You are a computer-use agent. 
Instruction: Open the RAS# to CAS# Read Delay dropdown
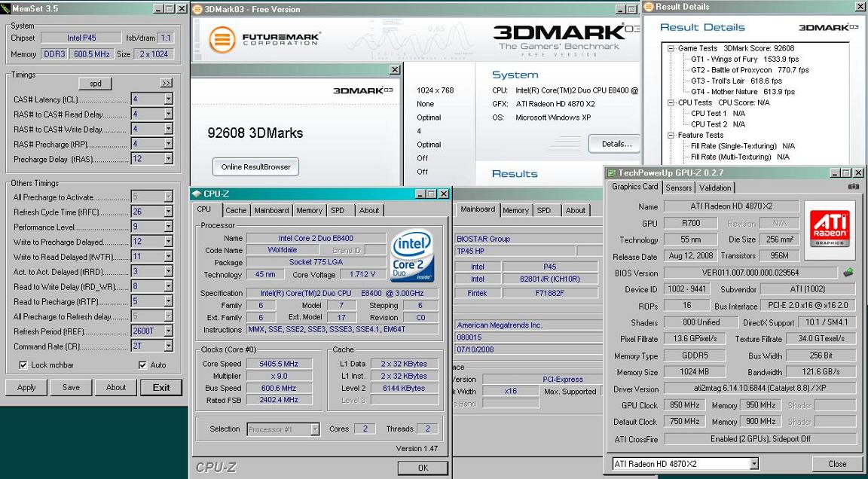click(168, 114)
